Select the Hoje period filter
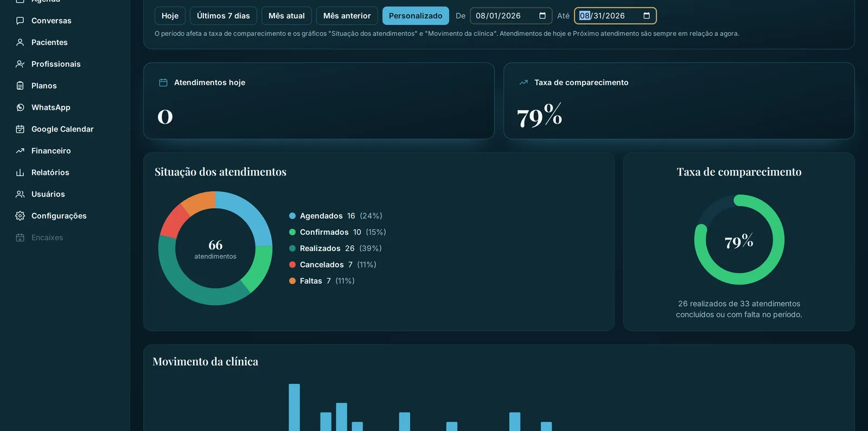The width and height of the screenshot is (868, 431). pyautogui.click(x=170, y=16)
